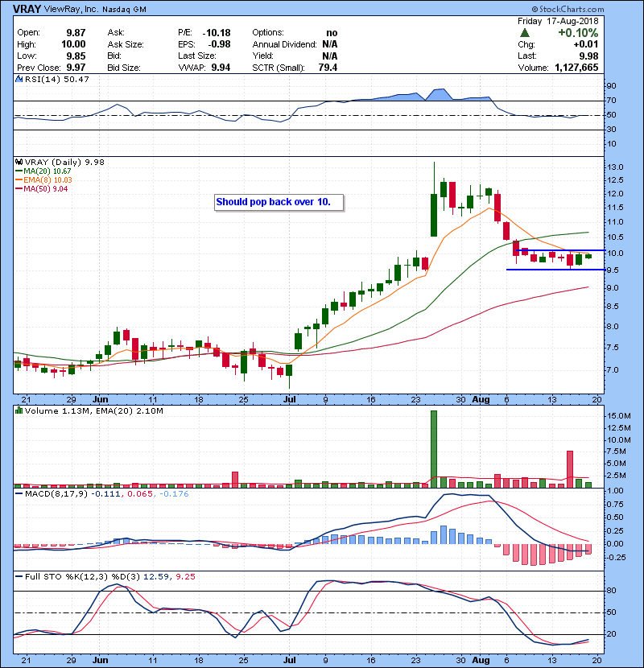
Task: Click the Last Size label
Action: (x=197, y=56)
